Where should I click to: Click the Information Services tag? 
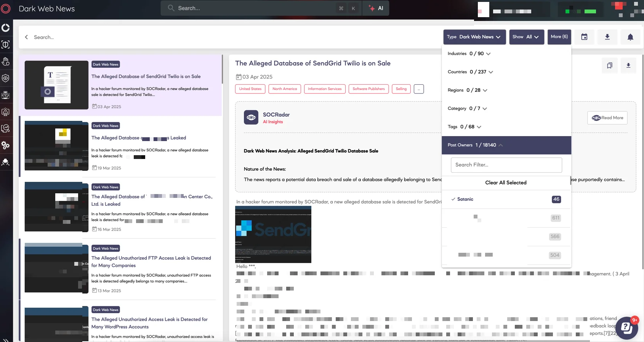click(325, 89)
